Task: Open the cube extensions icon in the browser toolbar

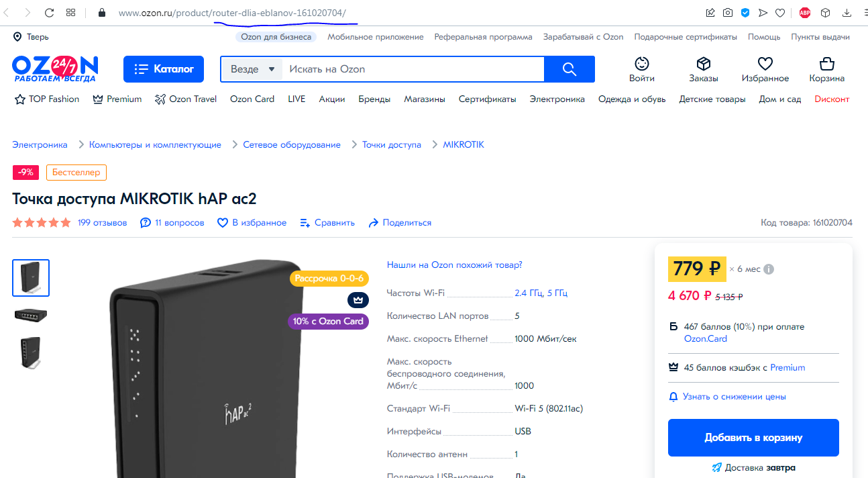Action: click(x=826, y=13)
